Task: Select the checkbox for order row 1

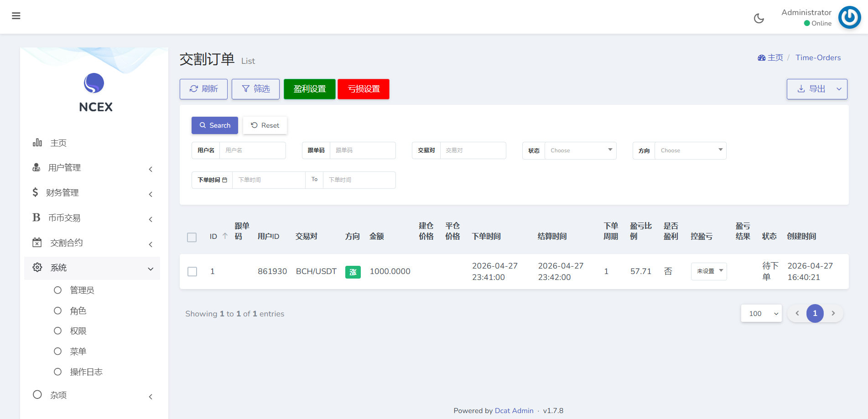Action: tap(192, 272)
